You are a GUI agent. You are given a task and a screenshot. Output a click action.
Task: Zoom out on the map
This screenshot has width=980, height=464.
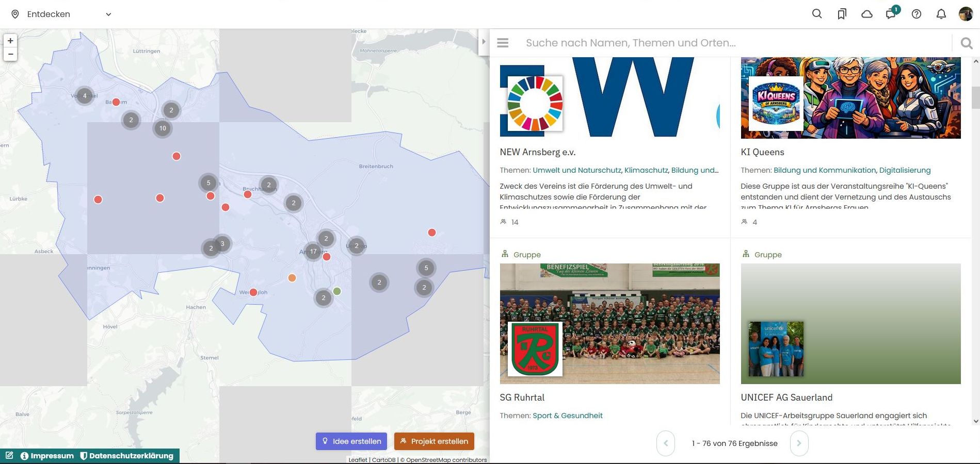point(10,54)
